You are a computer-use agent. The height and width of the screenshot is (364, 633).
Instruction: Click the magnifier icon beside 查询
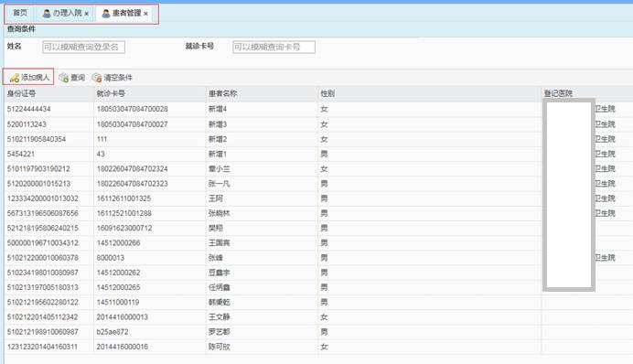click(63, 78)
